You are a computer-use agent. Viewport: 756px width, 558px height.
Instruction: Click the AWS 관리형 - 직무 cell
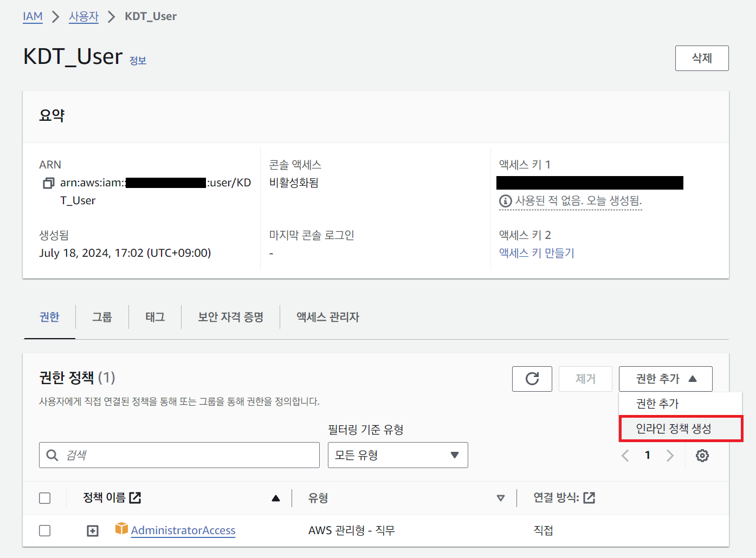click(352, 530)
